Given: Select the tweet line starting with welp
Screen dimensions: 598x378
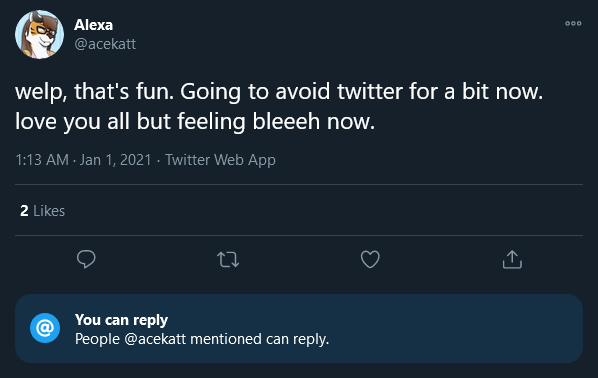Looking at the screenshot, I should pyautogui.click(x=279, y=92).
